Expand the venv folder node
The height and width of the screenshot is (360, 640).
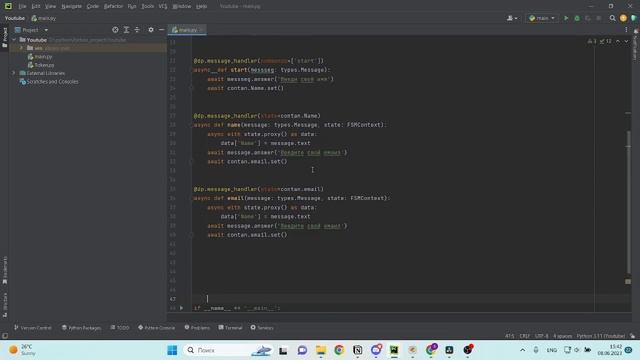point(21,48)
